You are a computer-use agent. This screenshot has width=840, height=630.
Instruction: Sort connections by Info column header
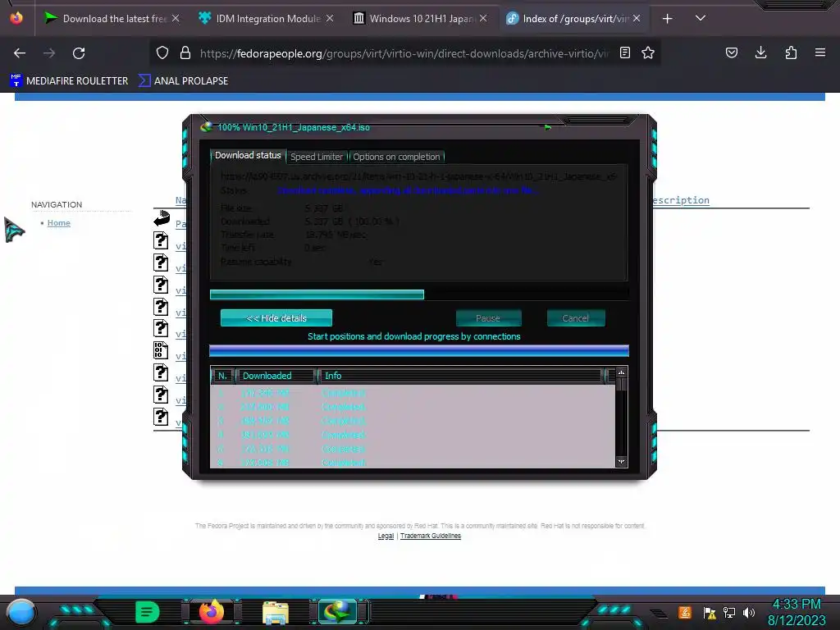461,376
